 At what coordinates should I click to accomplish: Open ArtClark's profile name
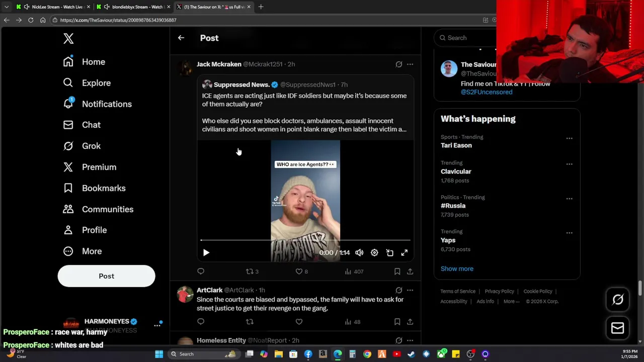[x=209, y=290]
